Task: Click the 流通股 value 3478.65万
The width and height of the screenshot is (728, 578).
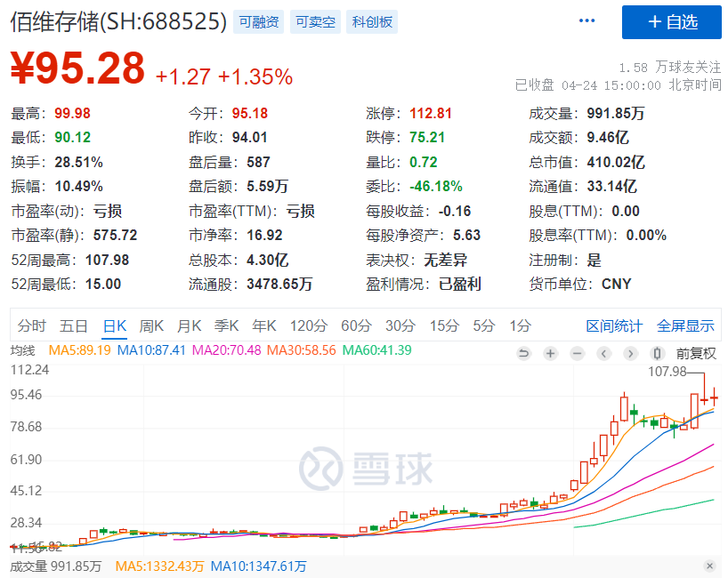Action: pyautogui.click(x=279, y=284)
